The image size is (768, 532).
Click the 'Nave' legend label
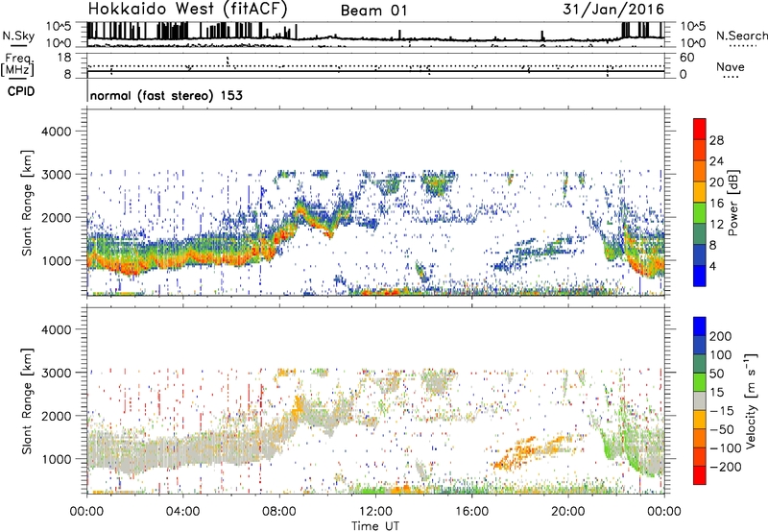click(x=731, y=66)
